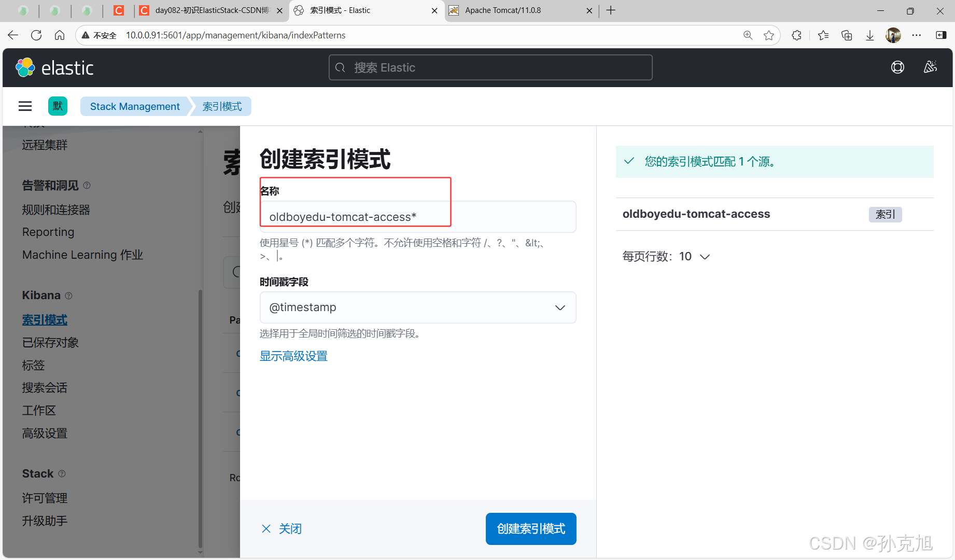Open the browser profile avatar

click(893, 35)
